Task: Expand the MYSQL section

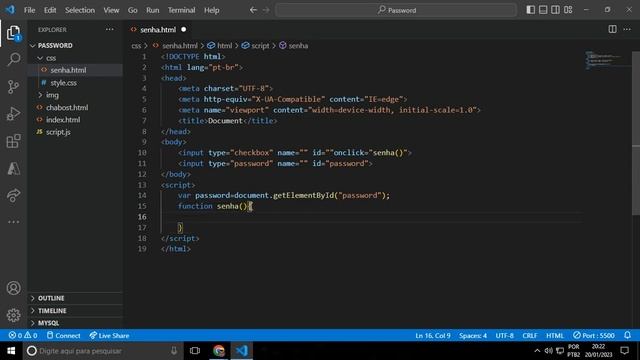Action: click(48, 323)
